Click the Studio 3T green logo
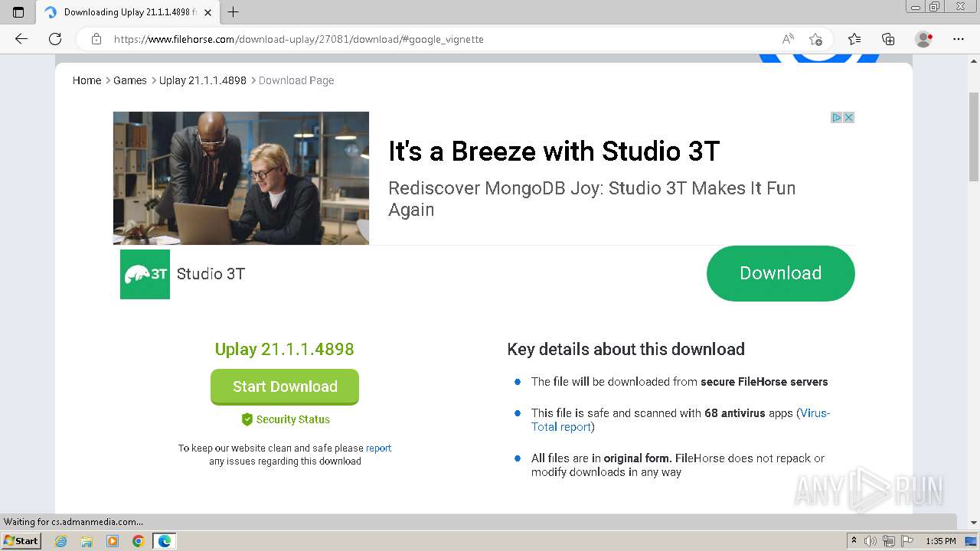 tap(145, 274)
